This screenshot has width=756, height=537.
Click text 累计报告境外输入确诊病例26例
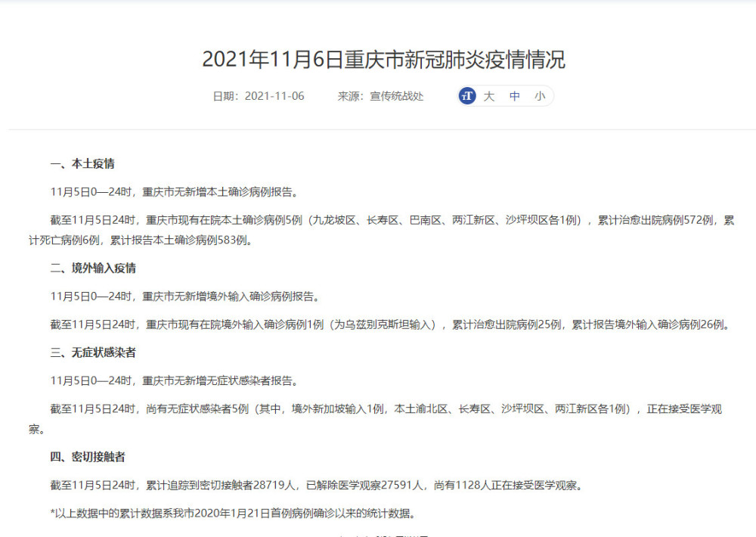pyautogui.click(x=648, y=324)
